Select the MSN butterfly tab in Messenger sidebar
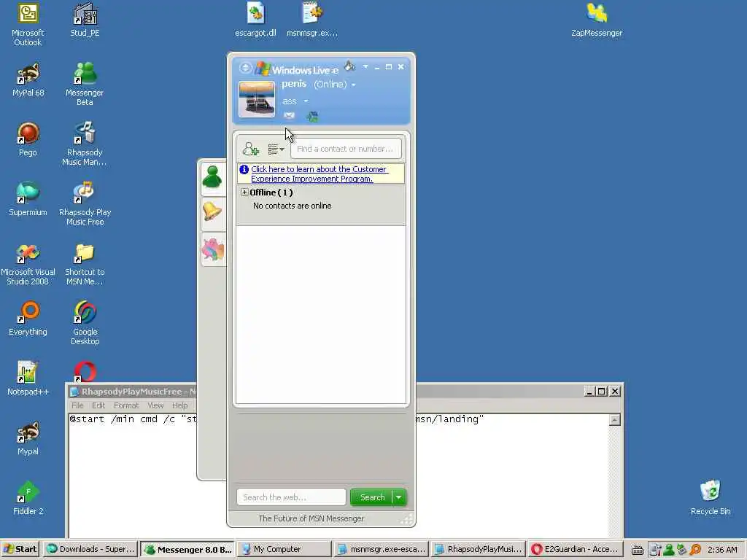Image resolution: width=747 pixels, height=560 pixels. click(212, 249)
